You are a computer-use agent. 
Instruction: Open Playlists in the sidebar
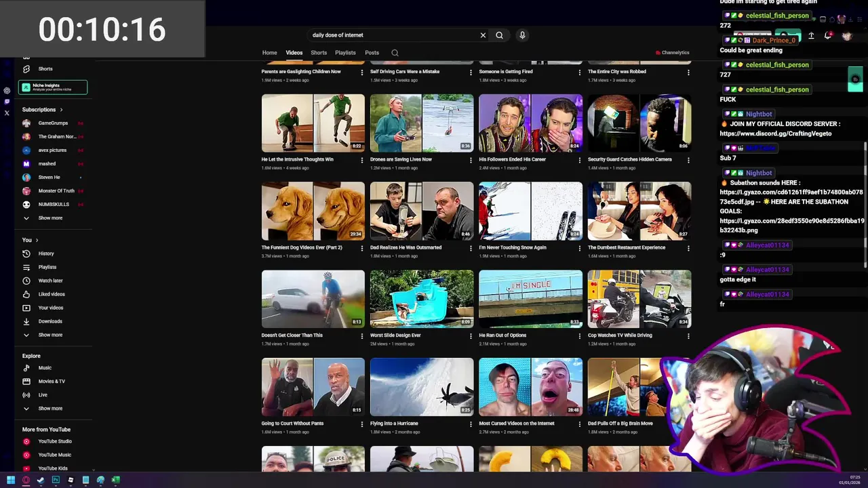(53, 267)
